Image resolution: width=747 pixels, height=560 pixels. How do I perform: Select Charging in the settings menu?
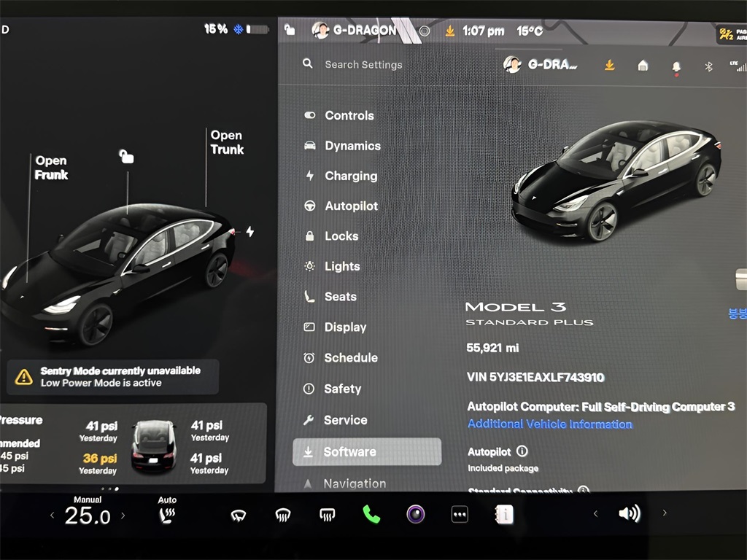(x=351, y=176)
